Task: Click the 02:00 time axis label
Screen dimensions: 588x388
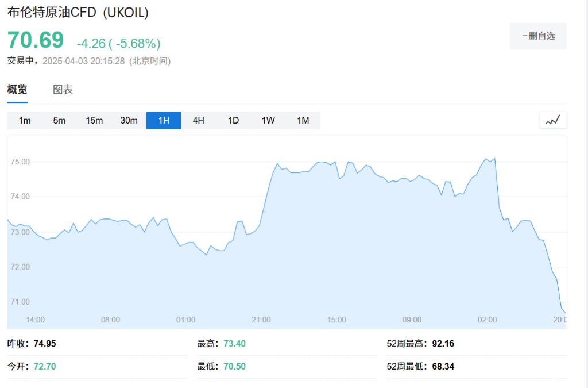Action: point(488,320)
